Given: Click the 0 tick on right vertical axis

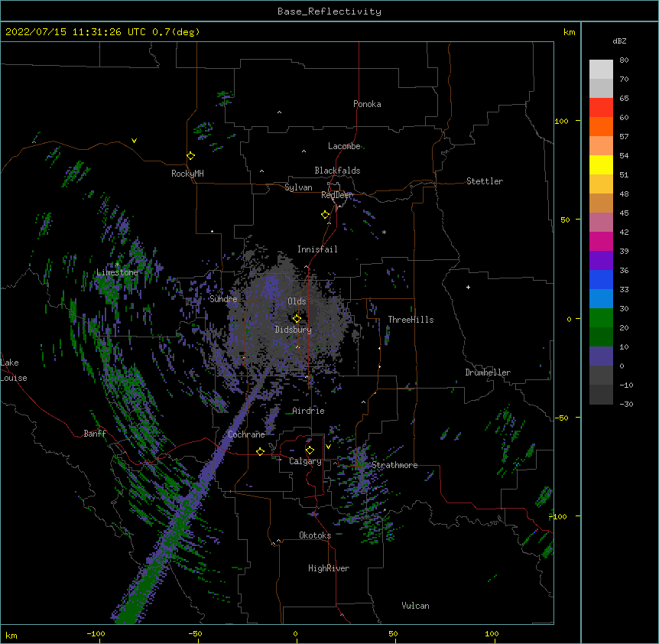Looking at the screenshot, I should click(x=569, y=320).
